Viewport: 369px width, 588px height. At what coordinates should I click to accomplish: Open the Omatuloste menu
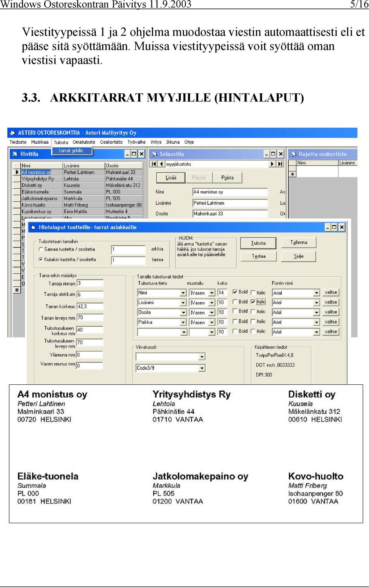click(84, 142)
